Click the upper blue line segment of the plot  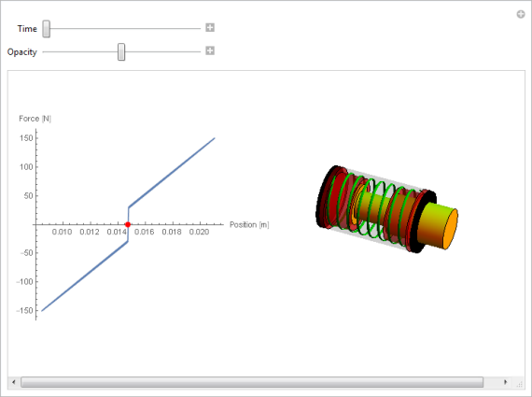tap(172, 173)
